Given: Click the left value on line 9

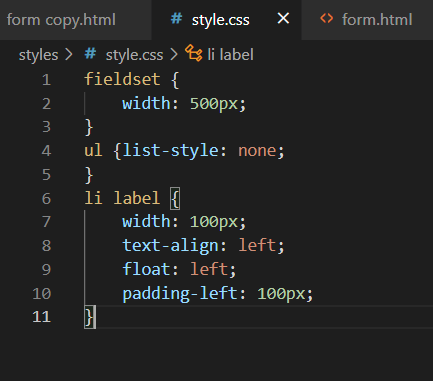Looking at the screenshot, I should pos(209,269).
